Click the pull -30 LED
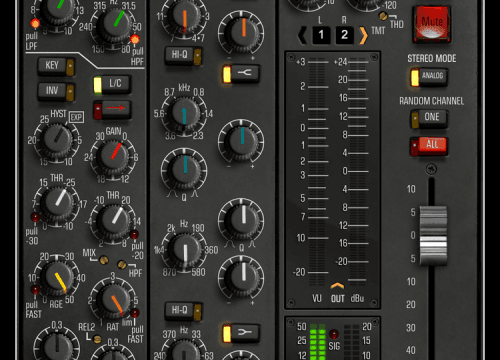 click(x=35, y=217)
